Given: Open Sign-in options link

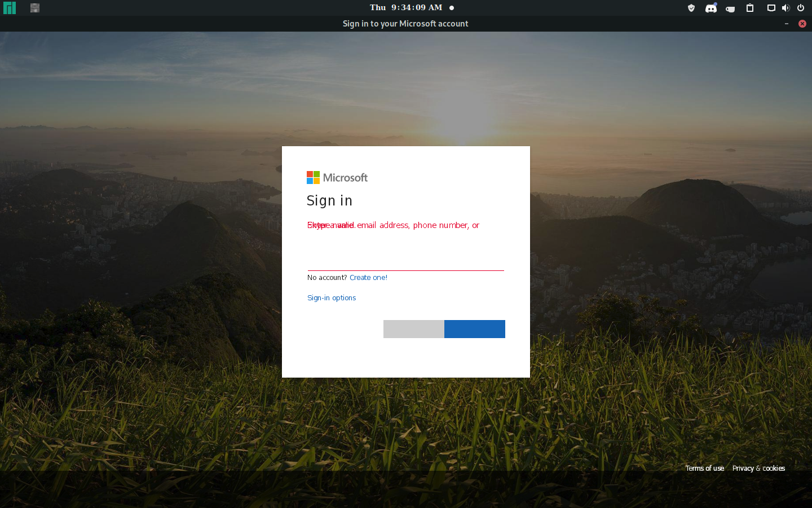Looking at the screenshot, I should tap(332, 297).
